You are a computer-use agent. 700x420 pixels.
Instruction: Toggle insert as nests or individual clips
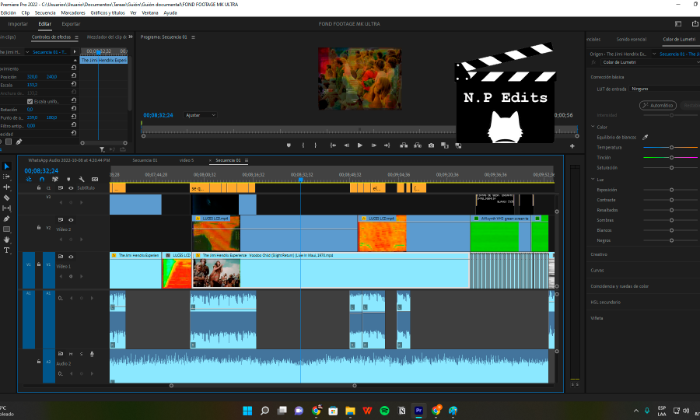(29, 179)
